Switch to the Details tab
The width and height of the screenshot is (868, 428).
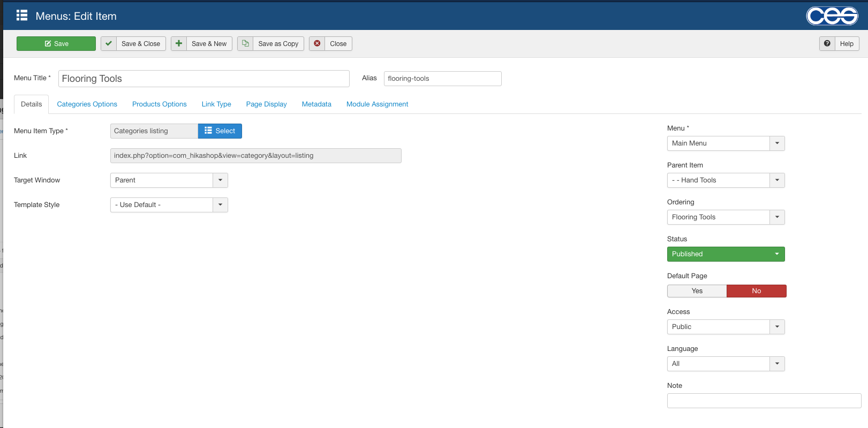pos(32,104)
